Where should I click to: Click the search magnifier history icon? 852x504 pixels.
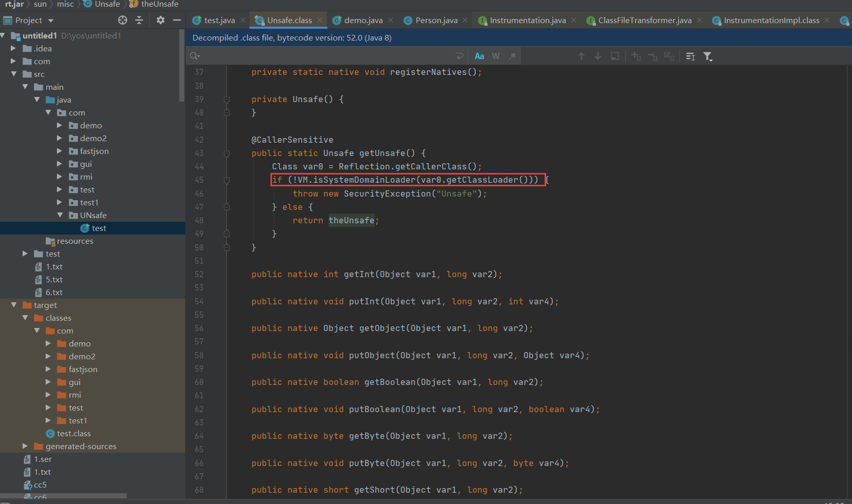(195, 56)
